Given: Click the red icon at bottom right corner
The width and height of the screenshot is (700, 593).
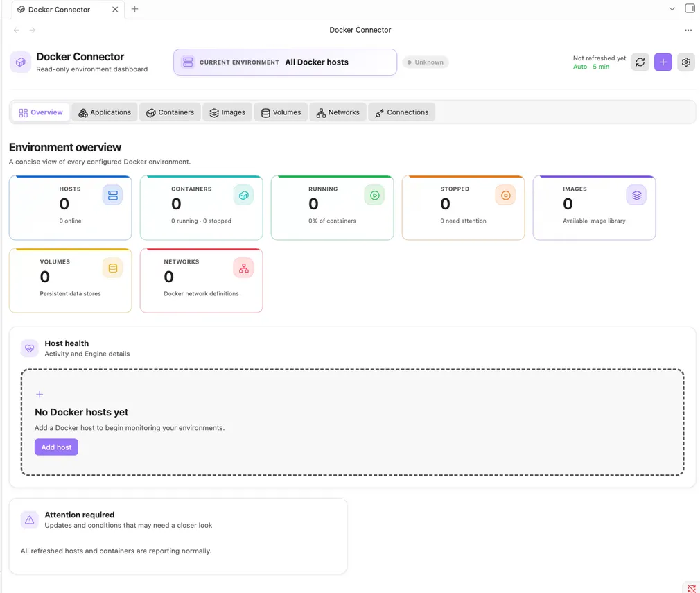Looking at the screenshot, I should [691, 589].
